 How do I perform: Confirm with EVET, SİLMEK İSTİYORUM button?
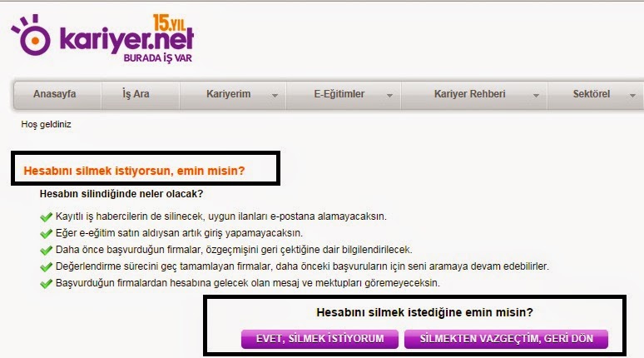pyautogui.click(x=320, y=339)
